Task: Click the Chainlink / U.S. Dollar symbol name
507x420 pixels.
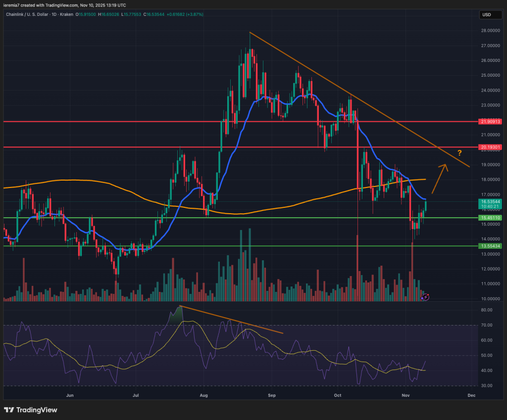Action: click(27, 15)
